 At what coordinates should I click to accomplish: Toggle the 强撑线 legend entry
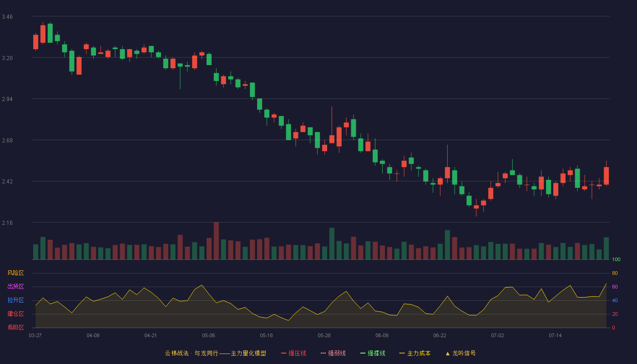[x=373, y=353]
